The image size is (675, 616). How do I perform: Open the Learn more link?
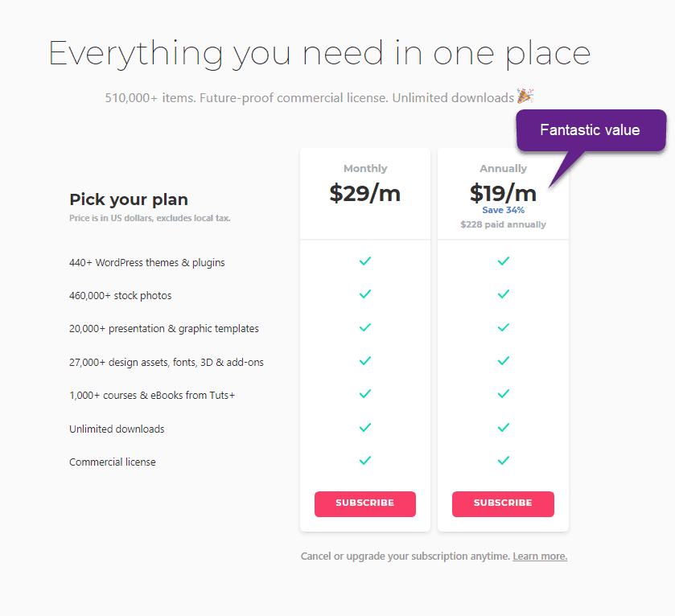coord(540,556)
